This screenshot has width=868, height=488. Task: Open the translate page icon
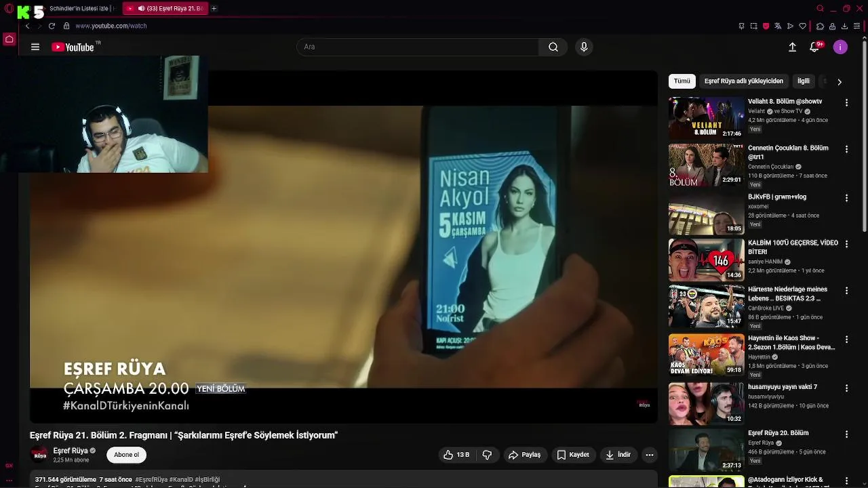pyautogui.click(x=778, y=26)
